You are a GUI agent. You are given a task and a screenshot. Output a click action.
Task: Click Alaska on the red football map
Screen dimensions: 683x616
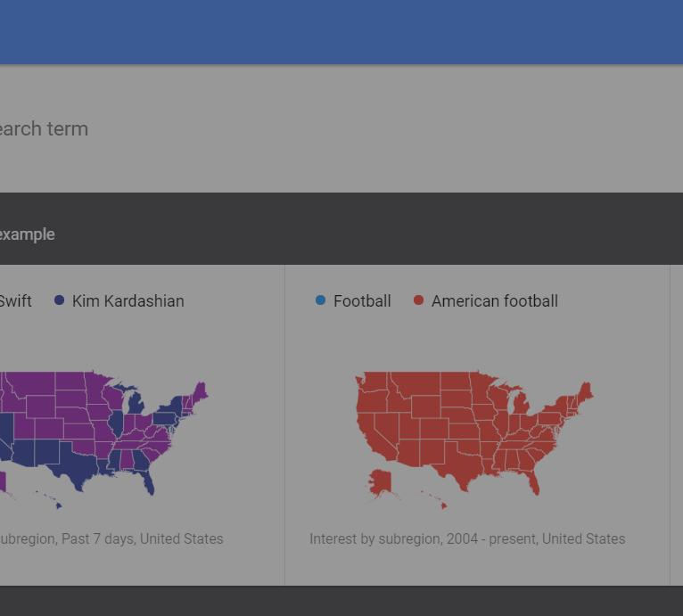(x=383, y=483)
